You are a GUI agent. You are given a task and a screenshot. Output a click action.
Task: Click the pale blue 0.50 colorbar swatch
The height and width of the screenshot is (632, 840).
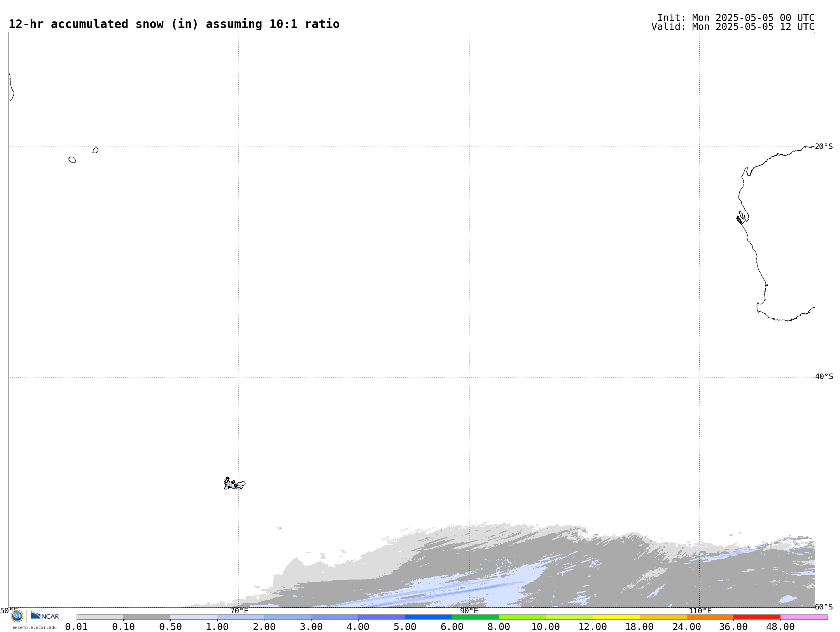point(194,617)
